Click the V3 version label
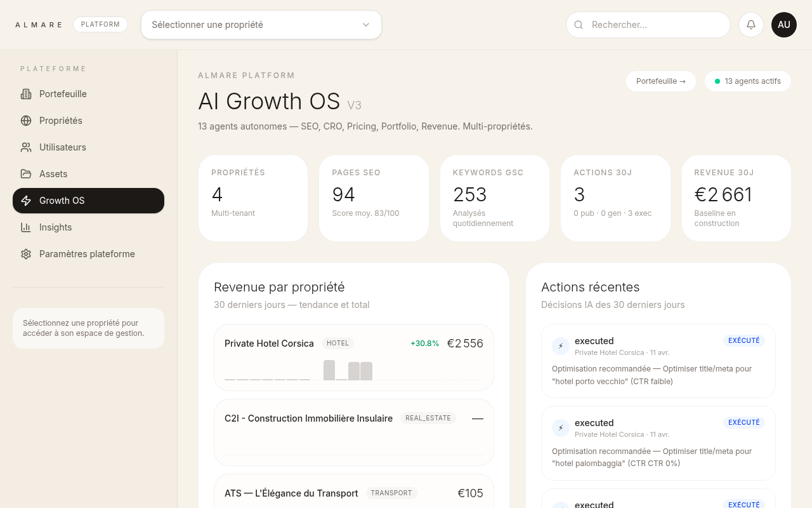Screen dimensions: 812x508 (354, 105)
